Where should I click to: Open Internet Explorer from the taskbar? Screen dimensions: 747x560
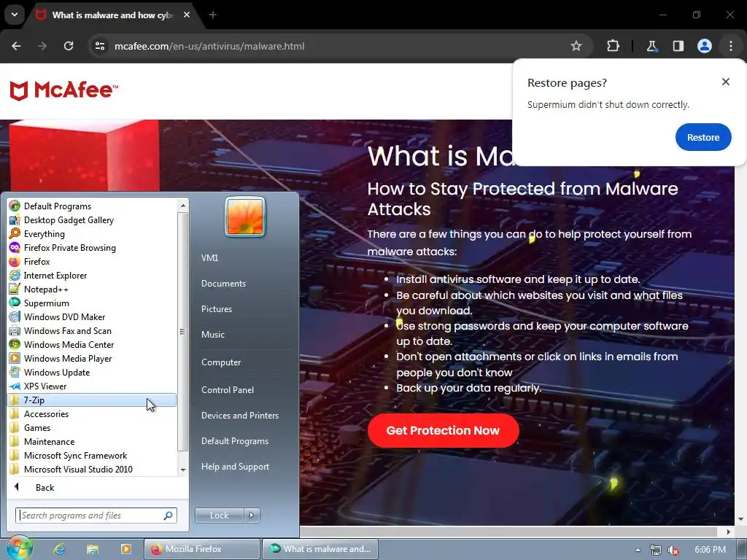59,549
